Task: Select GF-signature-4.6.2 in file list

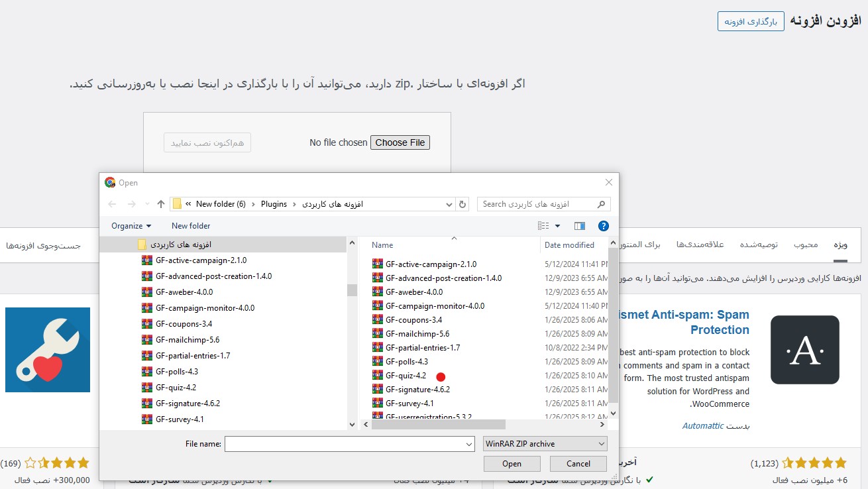Action: click(417, 390)
